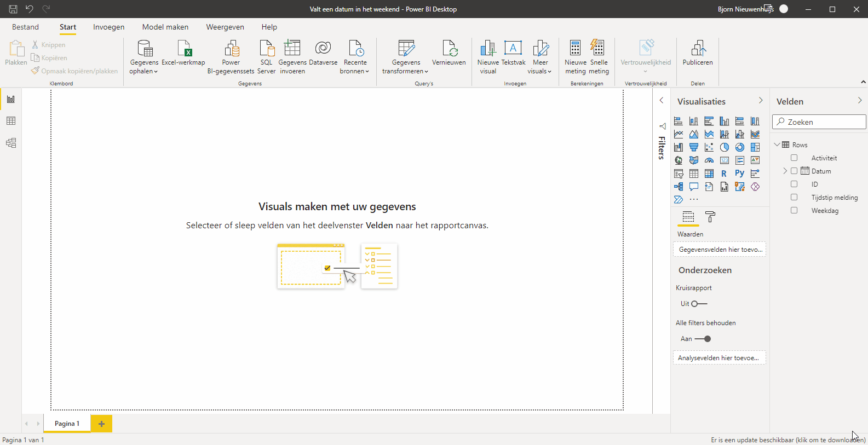Select the donut chart visual
The image size is (868, 445).
pos(740,147)
